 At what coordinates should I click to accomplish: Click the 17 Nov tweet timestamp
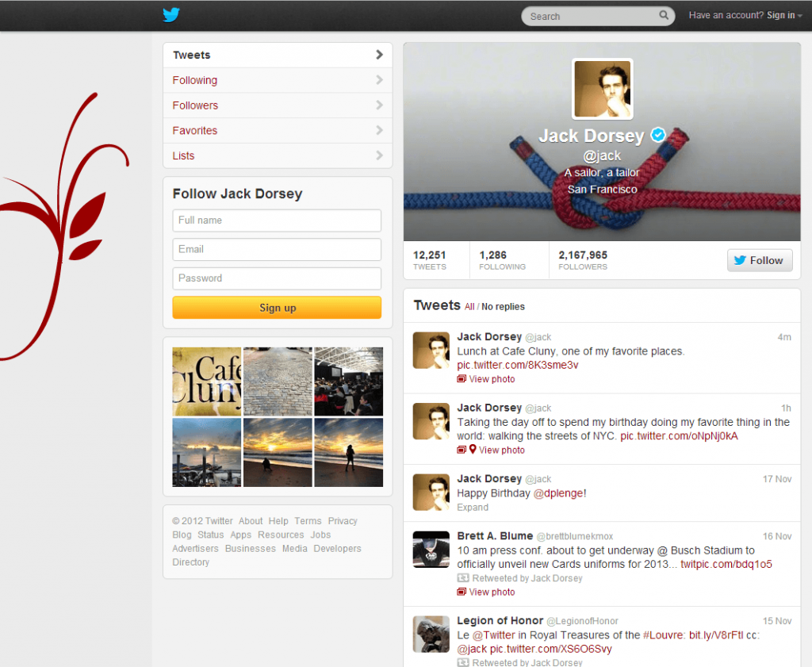pyautogui.click(x=777, y=479)
